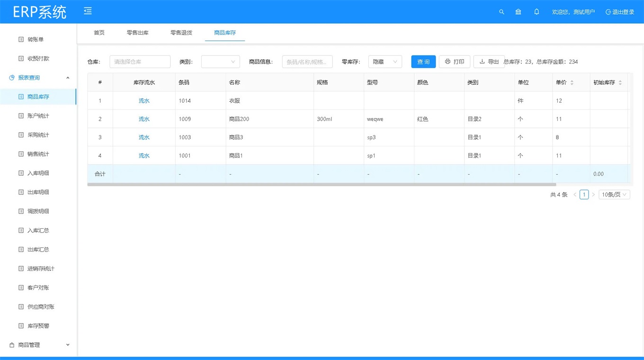
Task: Open 流水 link for item 1009
Action: point(144,119)
